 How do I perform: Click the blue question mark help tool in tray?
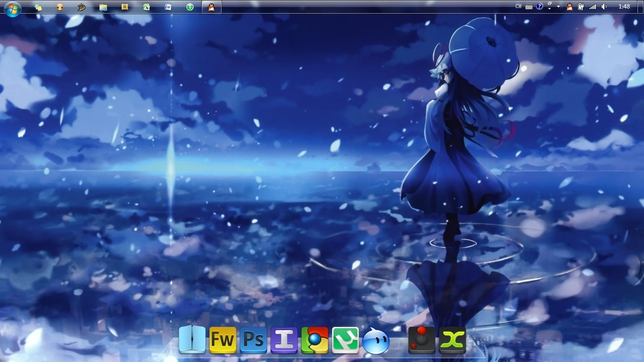(539, 6)
